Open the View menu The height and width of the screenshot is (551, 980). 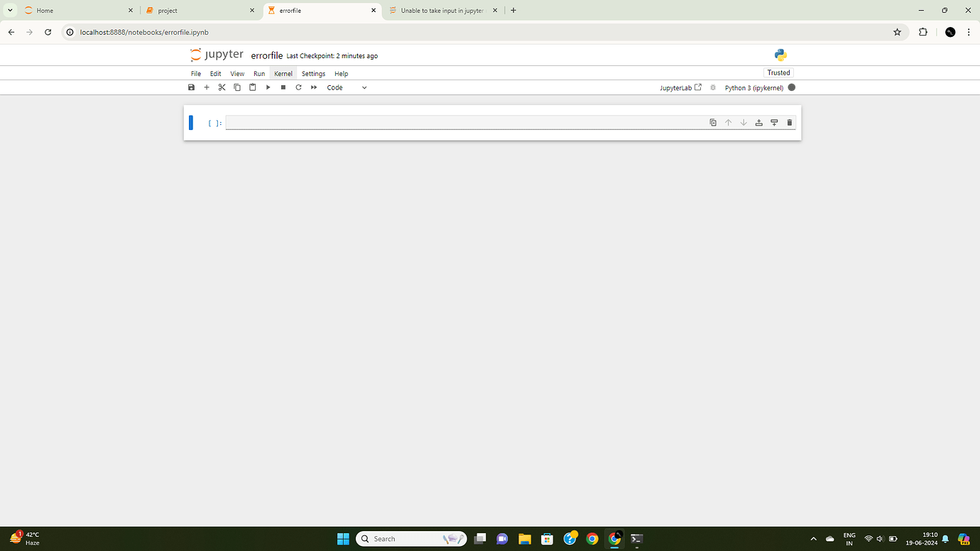(x=237, y=74)
